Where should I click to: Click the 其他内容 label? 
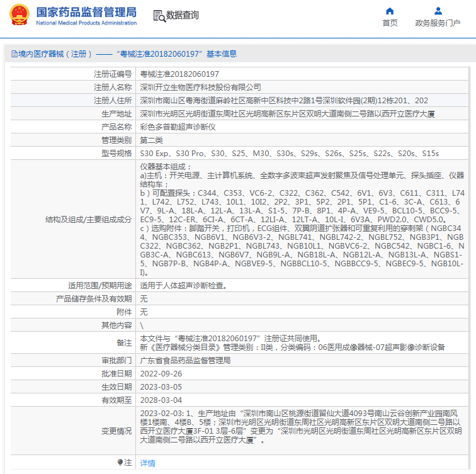116,325
